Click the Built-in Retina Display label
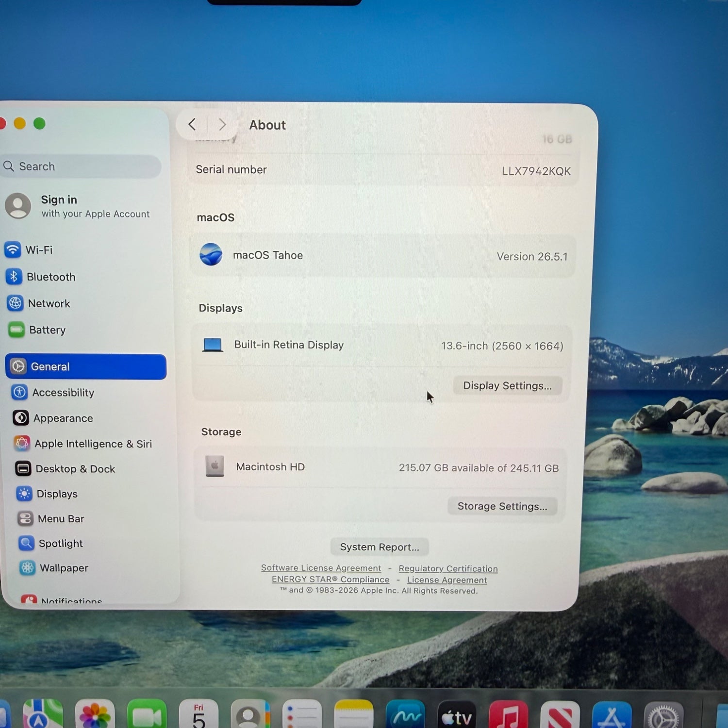This screenshot has width=728, height=728. tap(289, 345)
